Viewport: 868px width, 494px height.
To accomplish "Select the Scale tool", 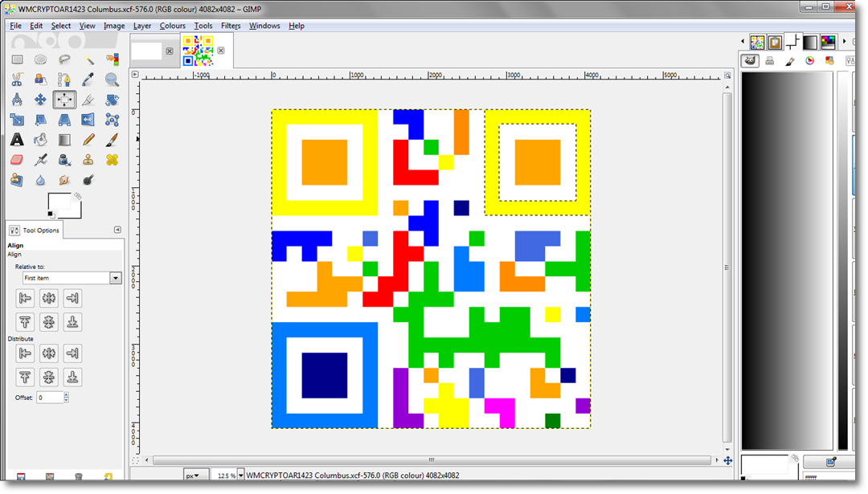I will 17,120.
